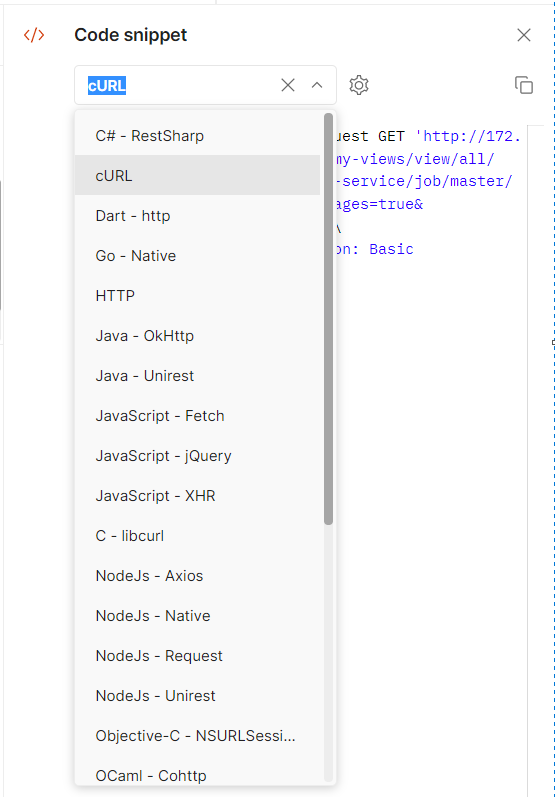Screen dimensions: 555x797
Task: Pick JavaScript - XHR from the list
Action: (x=198, y=496)
